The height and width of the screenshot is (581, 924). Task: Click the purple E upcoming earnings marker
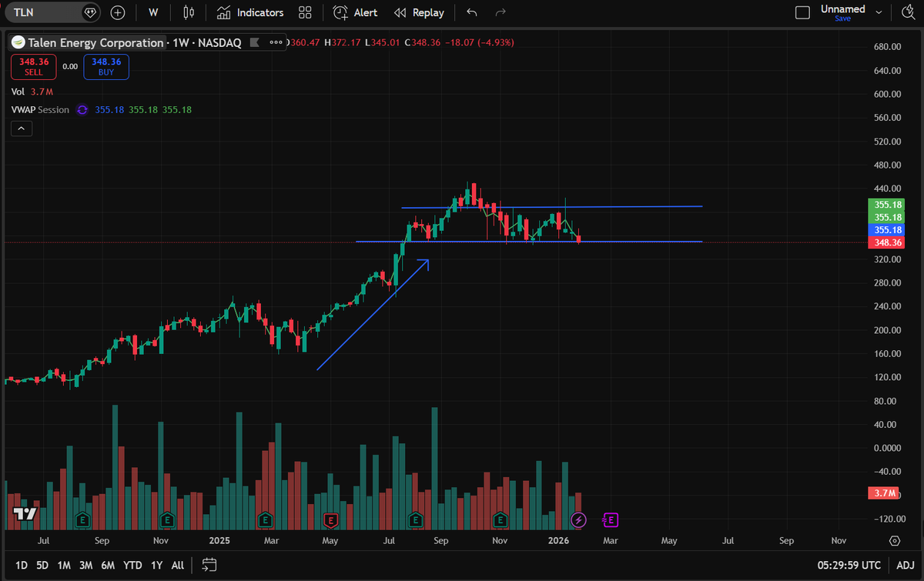tap(610, 521)
